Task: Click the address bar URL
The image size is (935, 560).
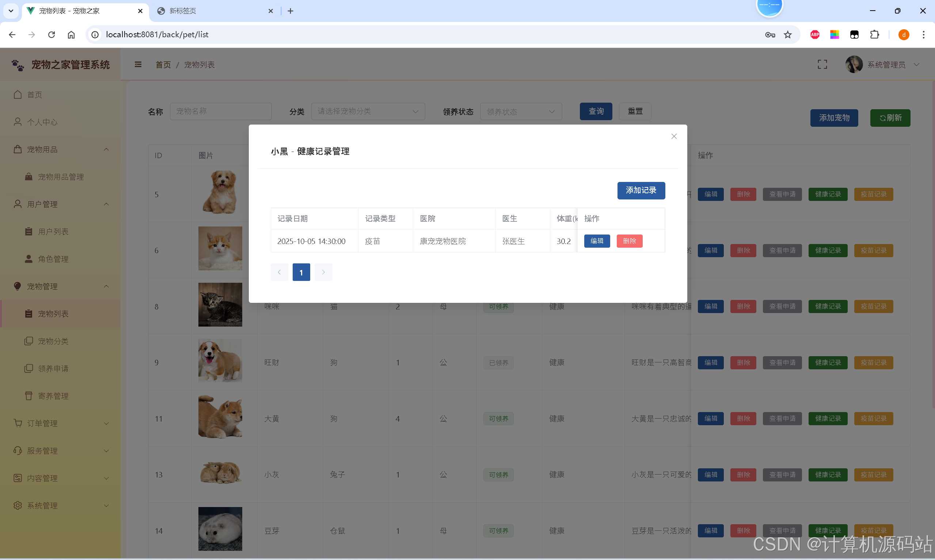Action: tap(157, 35)
